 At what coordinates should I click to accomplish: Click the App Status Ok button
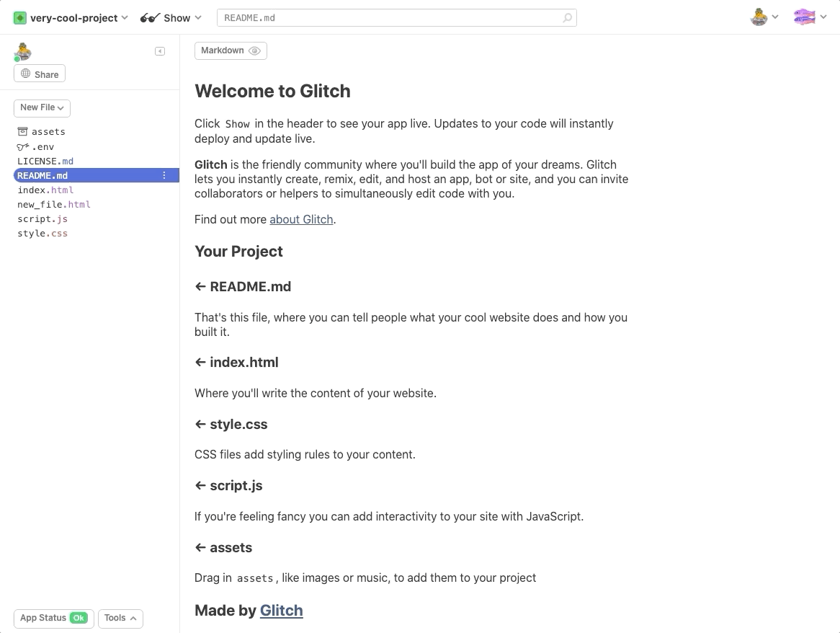tap(53, 618)
